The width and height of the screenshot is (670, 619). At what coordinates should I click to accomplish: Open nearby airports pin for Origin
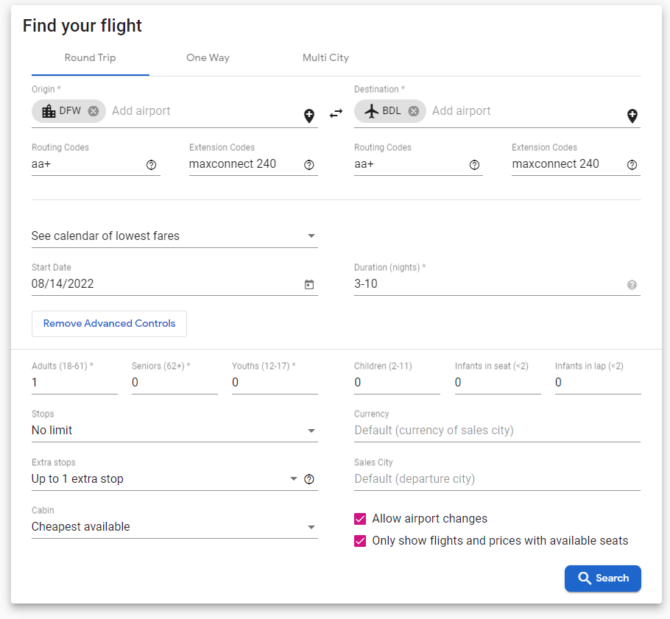click(x=309, y=116)
